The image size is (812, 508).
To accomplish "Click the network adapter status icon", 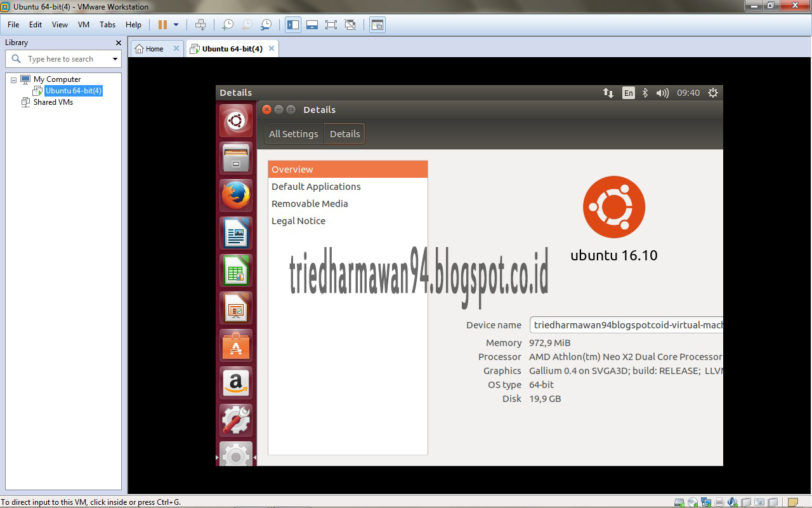I will click(706, 502).
